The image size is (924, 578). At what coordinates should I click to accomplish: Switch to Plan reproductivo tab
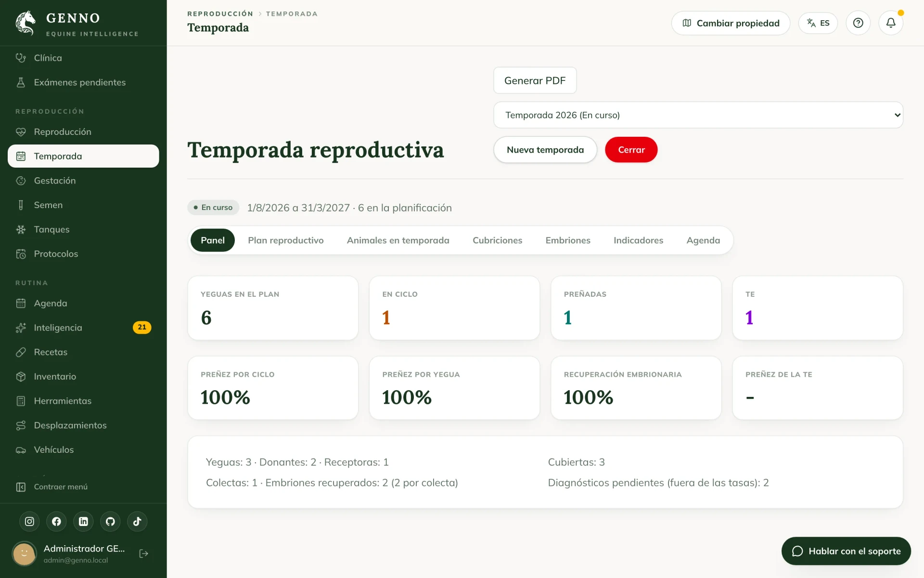[x=286, y=240]
